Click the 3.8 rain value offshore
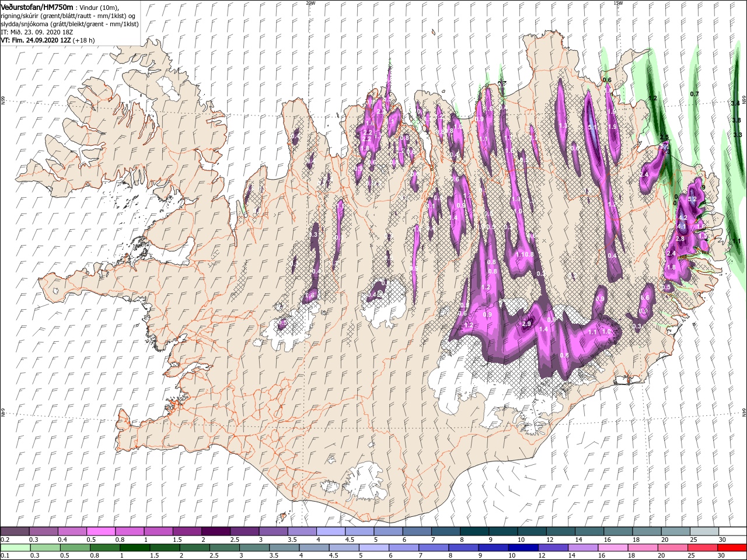Image resolution: width=747 pixels, height=560 pixels. pos(736,120)
